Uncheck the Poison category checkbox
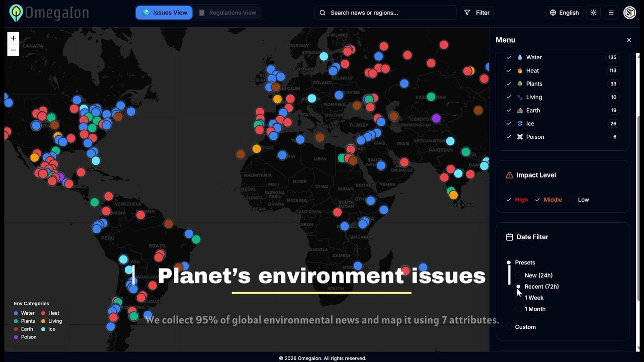The width and height of the screenshot is (644, 362). pyautogui.click(x=509, y=137)
